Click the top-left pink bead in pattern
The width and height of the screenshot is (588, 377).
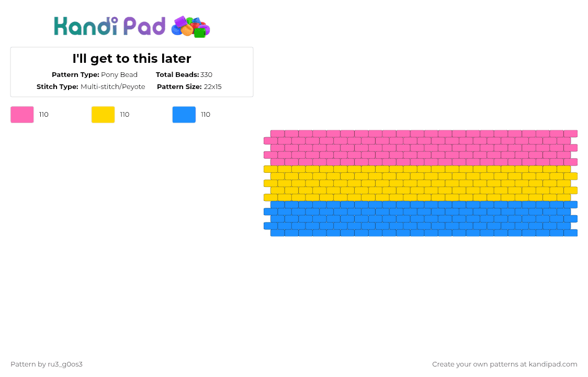click(x=277, y=134)
